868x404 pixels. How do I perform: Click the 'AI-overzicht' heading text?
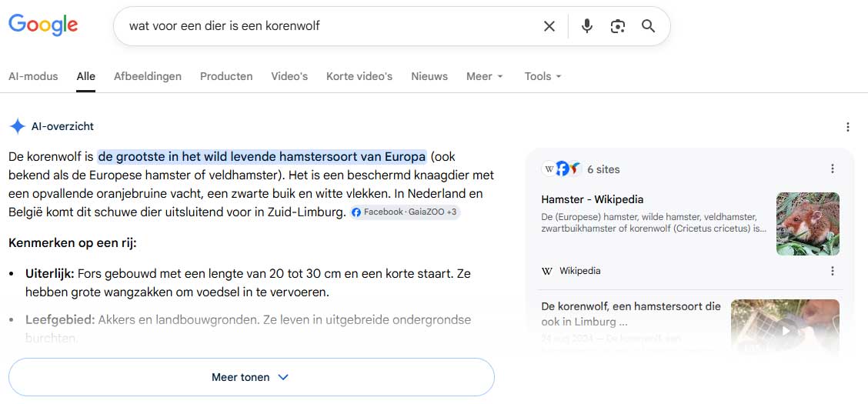(x=62, y=127)
